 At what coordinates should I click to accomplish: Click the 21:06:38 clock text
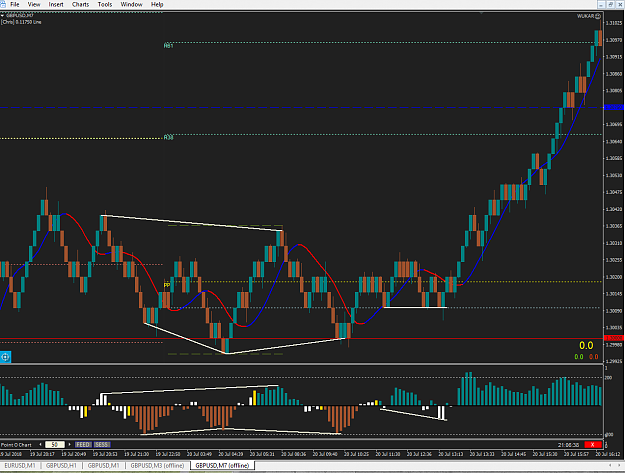coord(568,444)
